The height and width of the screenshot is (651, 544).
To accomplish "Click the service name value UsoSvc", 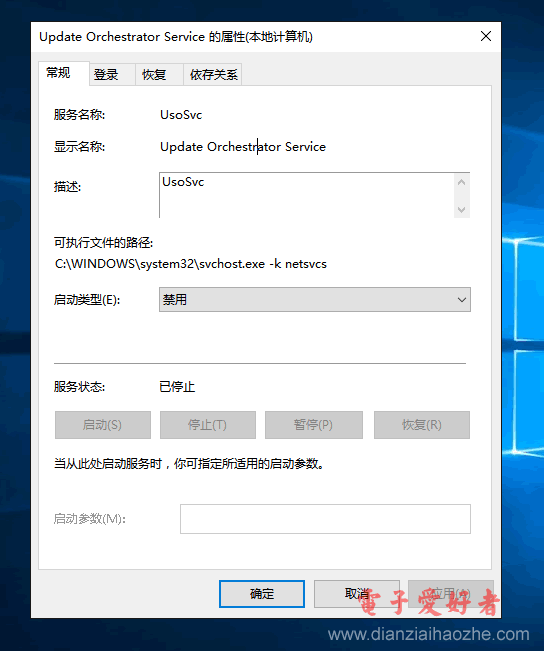I will [x=181, y=115].
